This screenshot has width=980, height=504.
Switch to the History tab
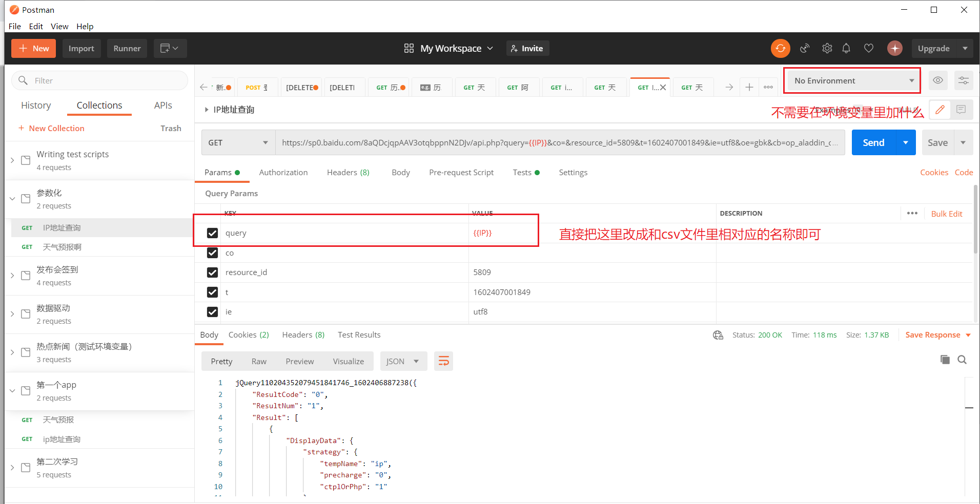click(36, 105)
